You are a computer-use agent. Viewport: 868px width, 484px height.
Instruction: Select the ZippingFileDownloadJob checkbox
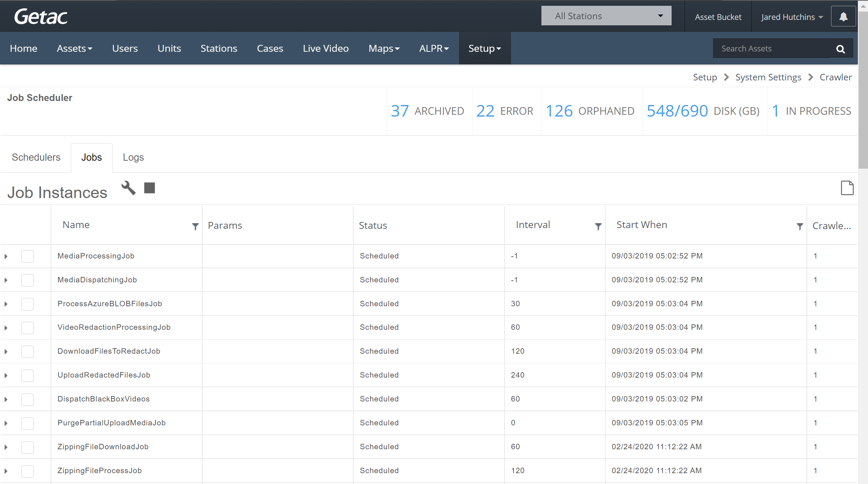pos(27,447)
